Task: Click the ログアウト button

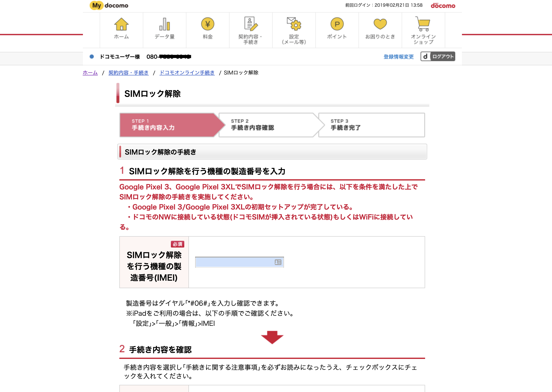Action: (x=438, y=56)
